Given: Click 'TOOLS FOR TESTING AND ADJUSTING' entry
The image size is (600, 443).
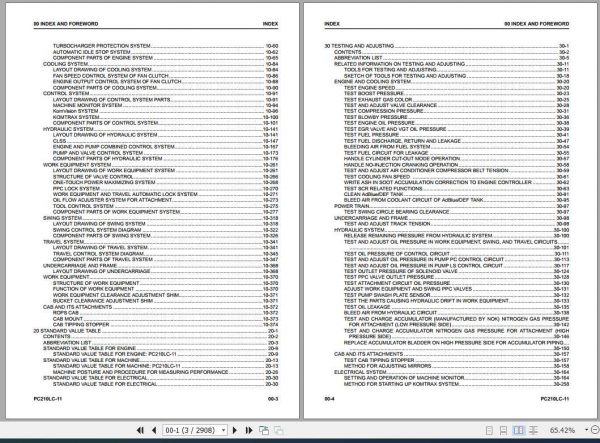Looking at the screenshot, I should [390, 70].
